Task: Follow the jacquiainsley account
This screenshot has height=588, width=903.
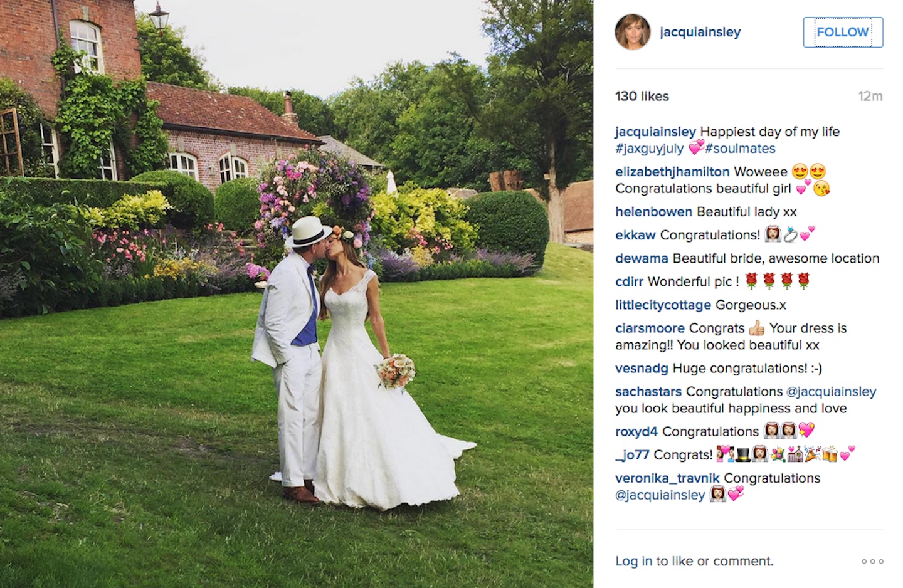Action: pos(843,32)
